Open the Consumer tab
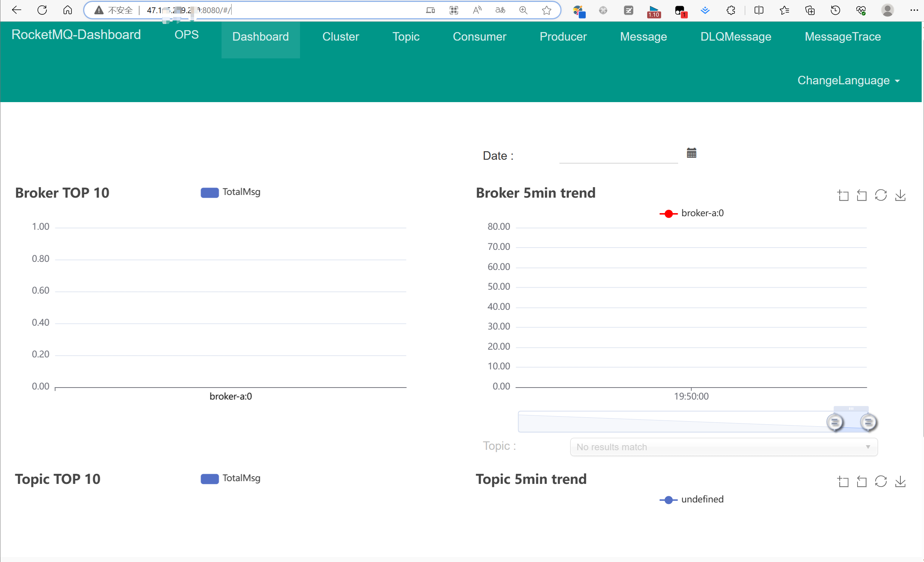Screen dimensions: 924x562 pyautogui.click(x=479, y=37)
